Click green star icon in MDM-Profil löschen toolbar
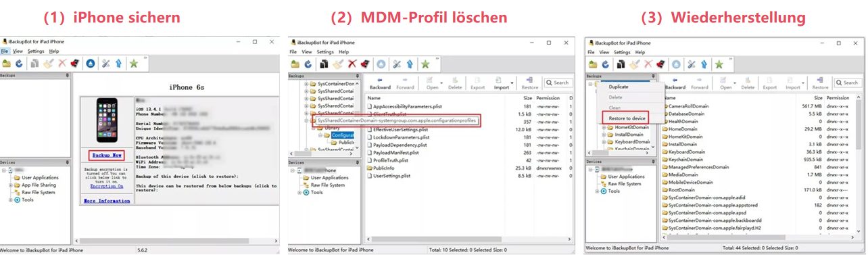Screen dimensions: 868x255 (x=425, y=64)
